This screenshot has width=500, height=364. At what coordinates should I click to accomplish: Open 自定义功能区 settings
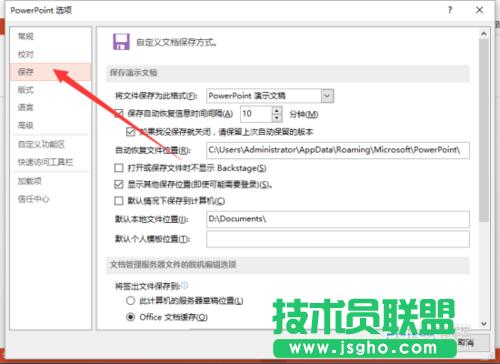pos(41,144)
